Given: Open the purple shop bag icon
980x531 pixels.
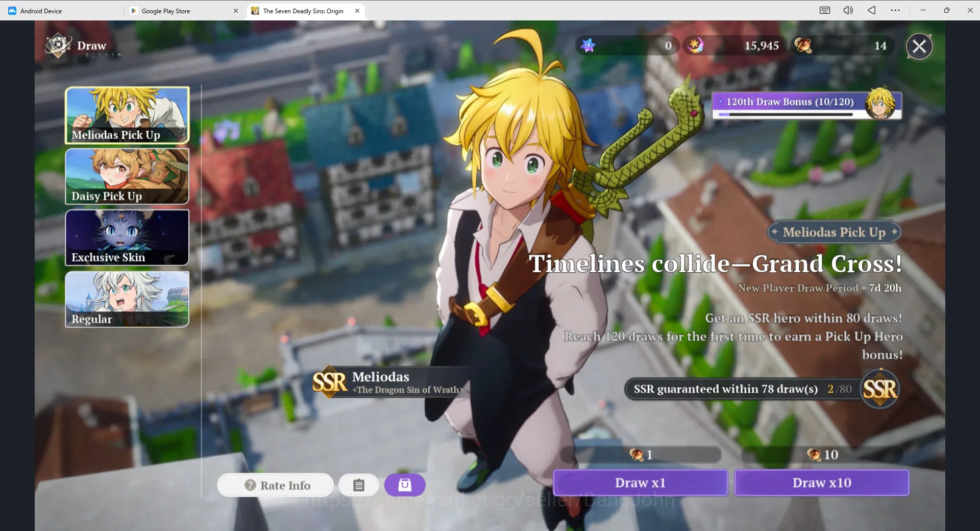Looking at the screenshot, I should click(x=405, y=485).
